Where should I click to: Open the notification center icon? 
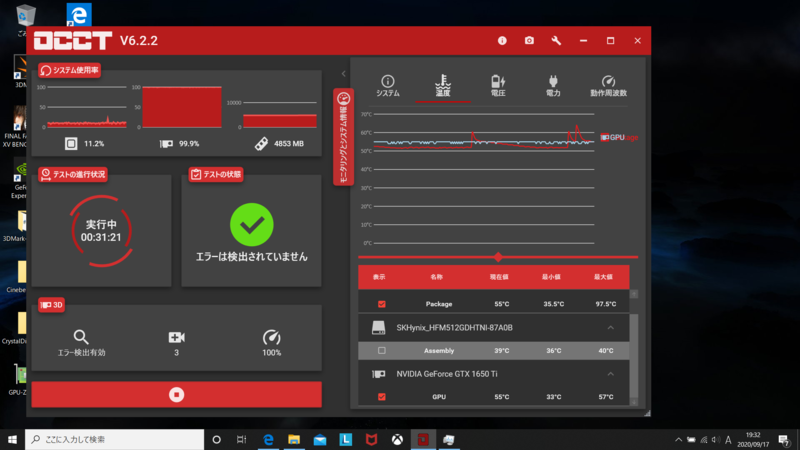(784, 439)
